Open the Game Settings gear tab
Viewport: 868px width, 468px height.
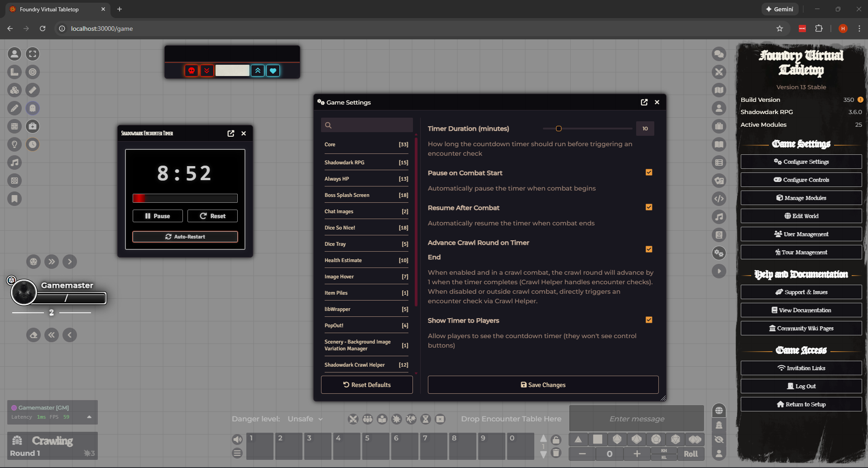pos(719,253)
